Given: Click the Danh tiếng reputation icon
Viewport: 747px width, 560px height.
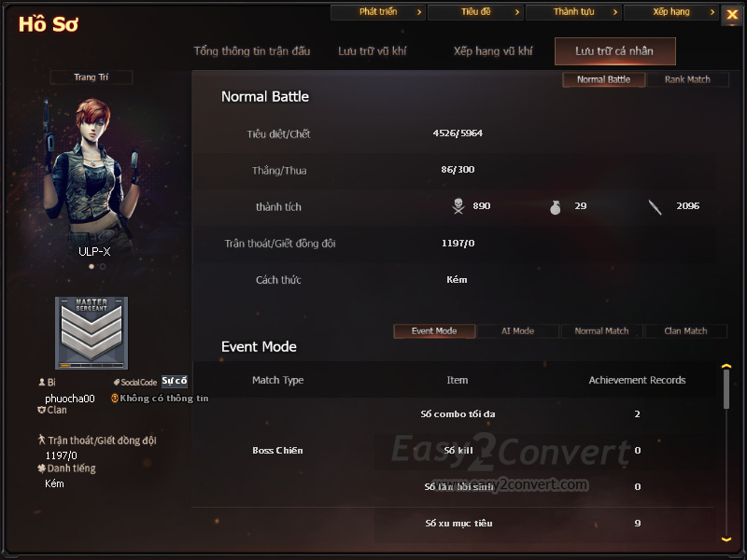Looking at the screenshot, I should [41, 469].
